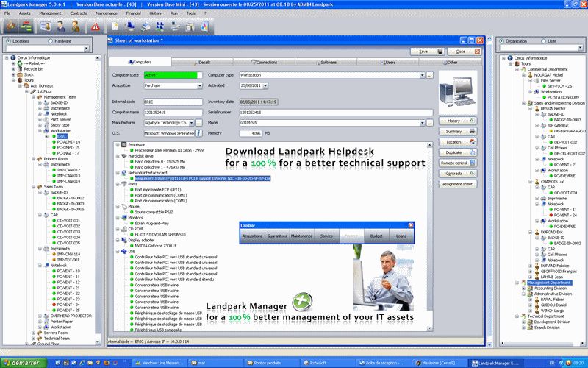Close the floating Toolbar window

411,225
